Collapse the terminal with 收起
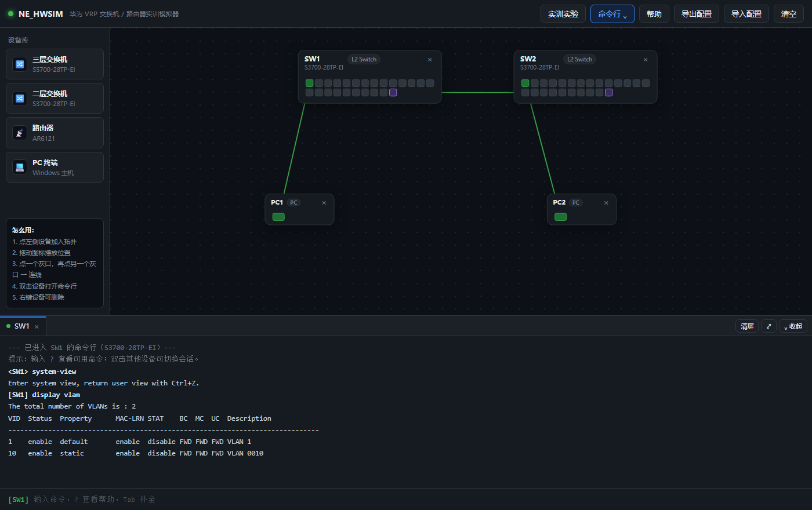The width and height of the screenshot is (812, 510). coord(793,326)
